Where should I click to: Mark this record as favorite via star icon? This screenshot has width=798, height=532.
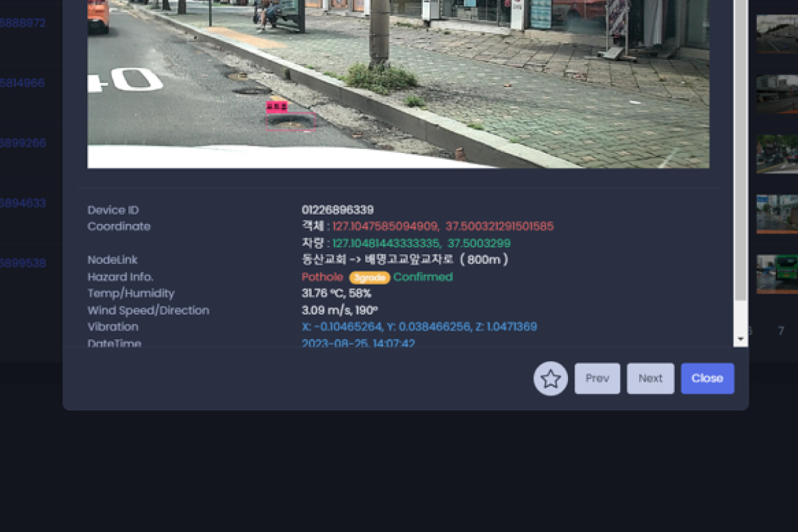tap(551, 378)
